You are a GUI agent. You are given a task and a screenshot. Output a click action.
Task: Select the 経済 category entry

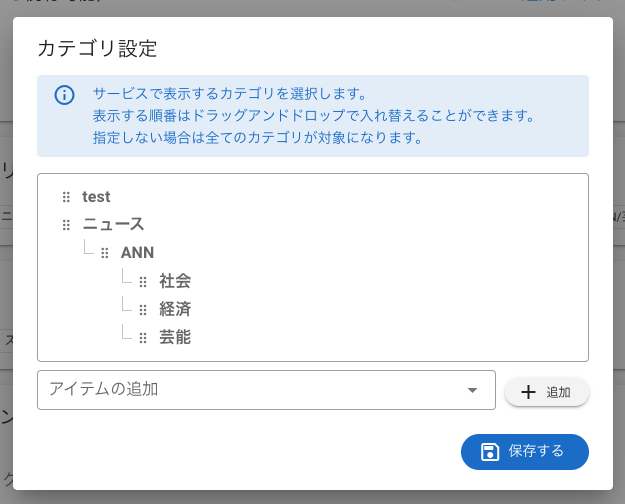[x=175, y=310]
